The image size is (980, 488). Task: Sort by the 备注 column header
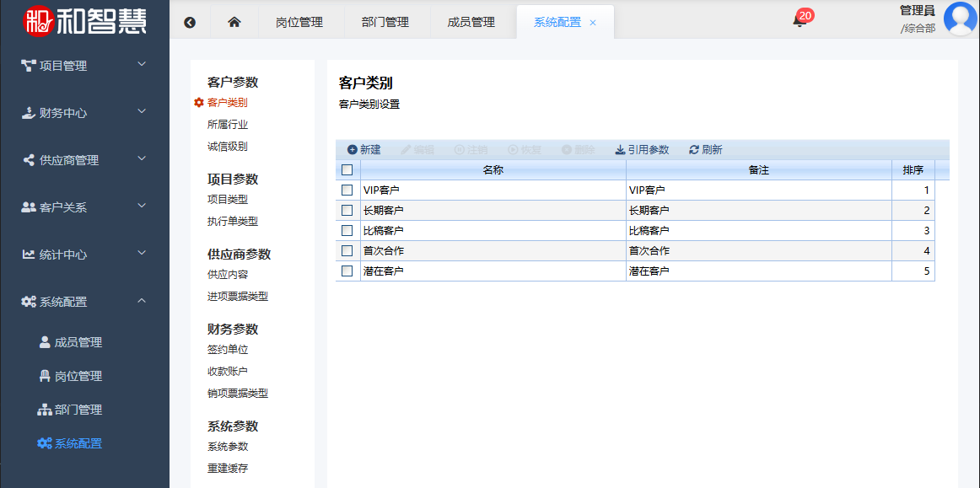coord(759,169)
